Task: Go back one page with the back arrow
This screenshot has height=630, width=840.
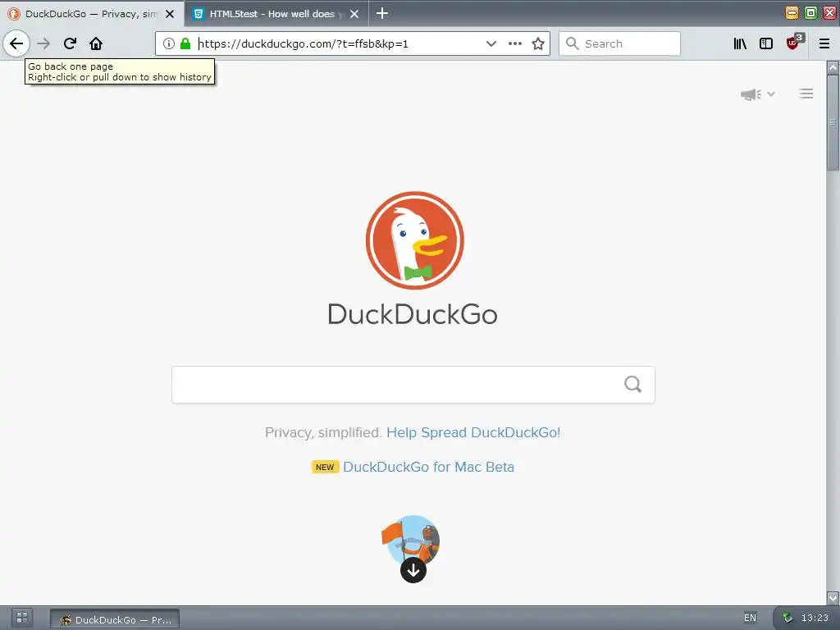Action: 16,43
